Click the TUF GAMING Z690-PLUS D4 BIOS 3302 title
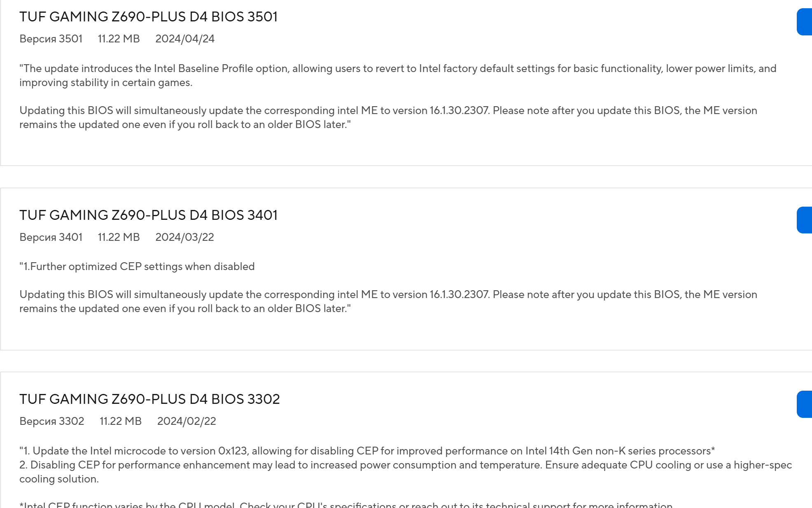The height and width of the screenshot is (508, 812). 149,399
